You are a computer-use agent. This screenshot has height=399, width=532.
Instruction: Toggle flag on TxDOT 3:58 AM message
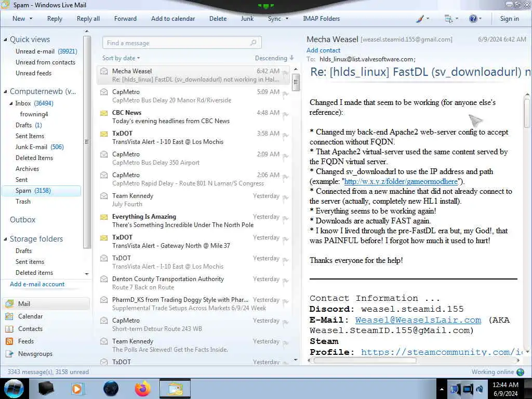click(x=285, y=136)
